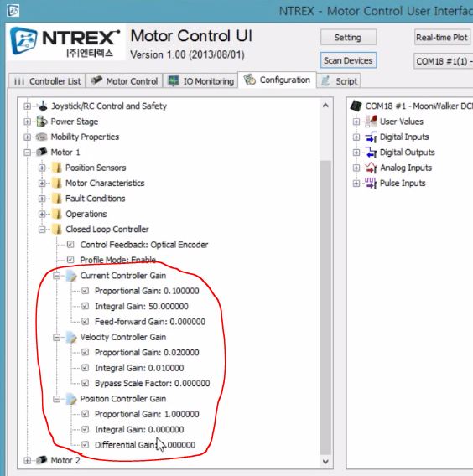The height and width of the screenshot is (476, 473).
Task: Click the NTREX logo icon
Action: pyautogui.click(x=24, y=40)
